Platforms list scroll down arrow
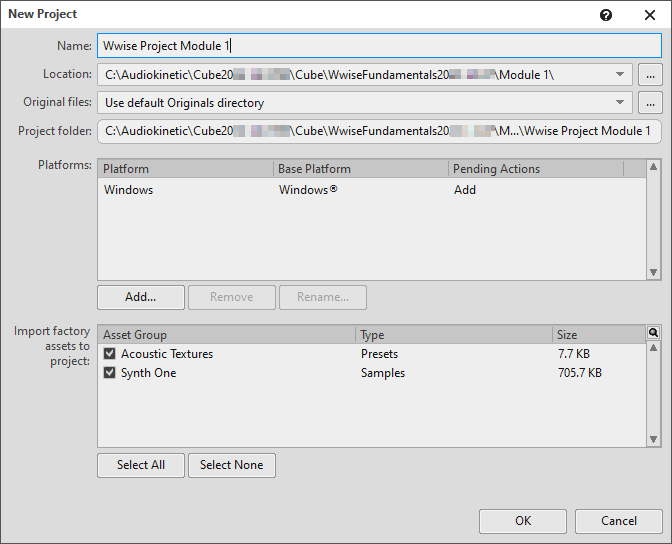This screenshot has width=672, height=544. [x=653, y=273]
